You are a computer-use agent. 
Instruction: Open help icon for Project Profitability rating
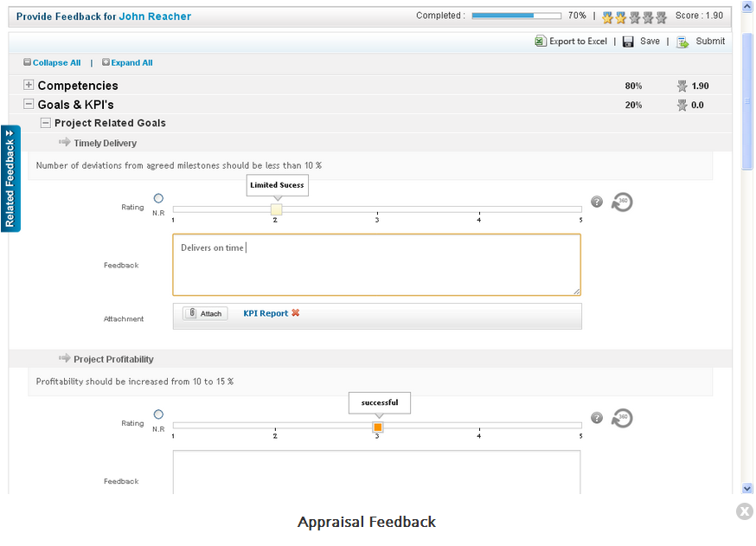pyautogui.click(x=597, y=418)
